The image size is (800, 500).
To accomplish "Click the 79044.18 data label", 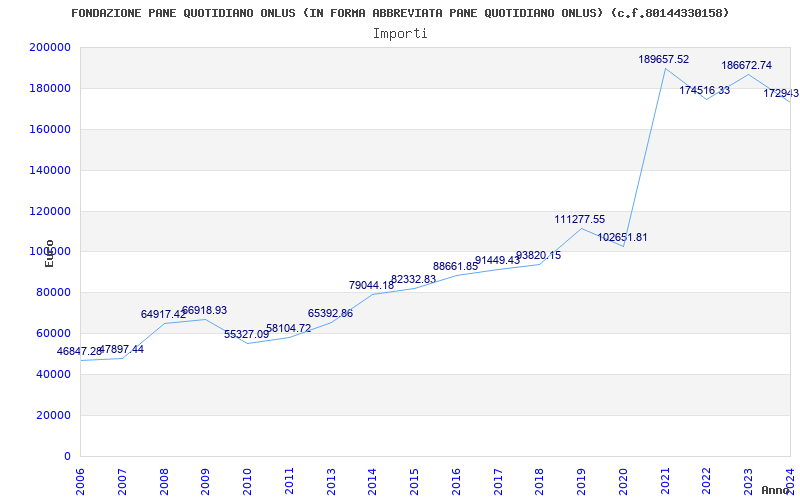I will pyautogui.click(x=371, y=285).
